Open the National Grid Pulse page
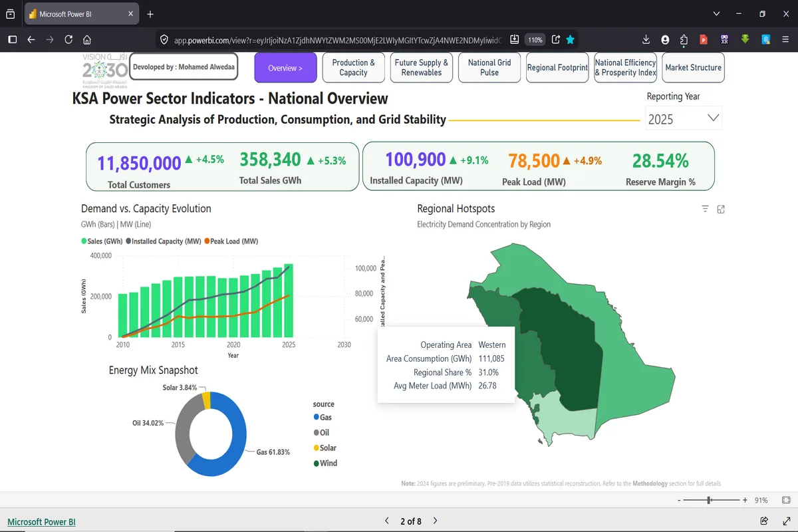798x532 pixels. 489,68
